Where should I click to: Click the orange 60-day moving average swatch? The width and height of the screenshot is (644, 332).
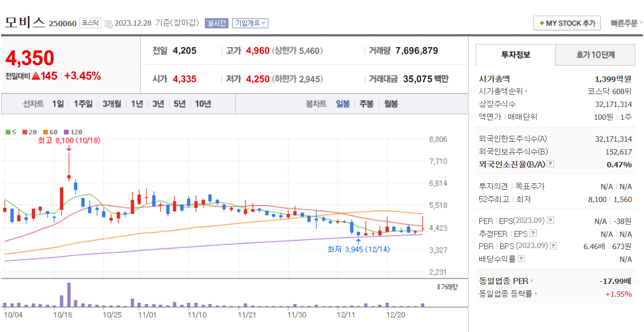tap(46, 132)
